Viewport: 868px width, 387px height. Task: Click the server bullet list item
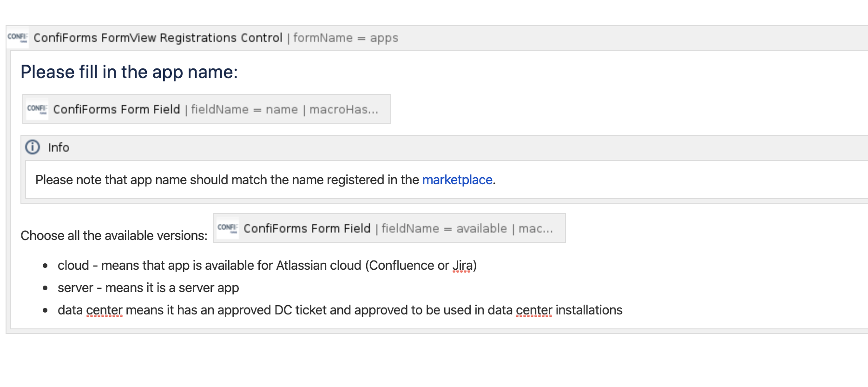click(x=148, y=288)
